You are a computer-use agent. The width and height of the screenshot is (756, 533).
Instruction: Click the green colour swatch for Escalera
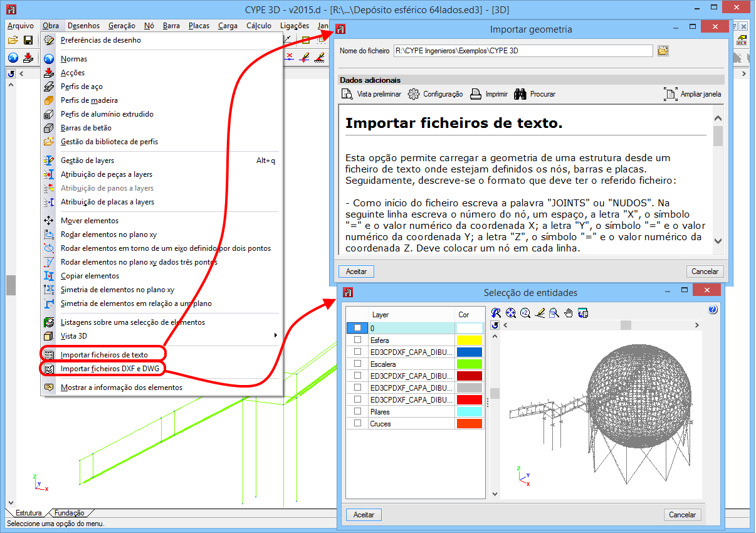[x=470, y=364]
